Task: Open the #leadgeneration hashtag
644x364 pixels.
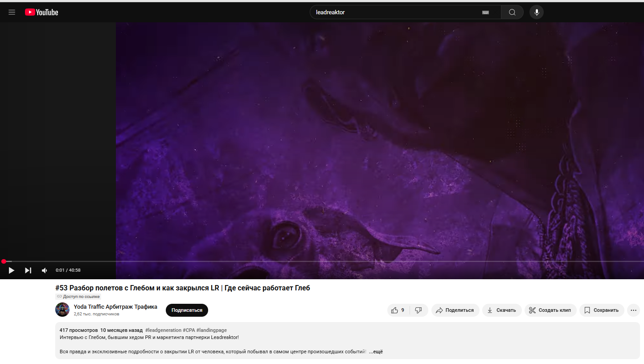Action: 163,330
